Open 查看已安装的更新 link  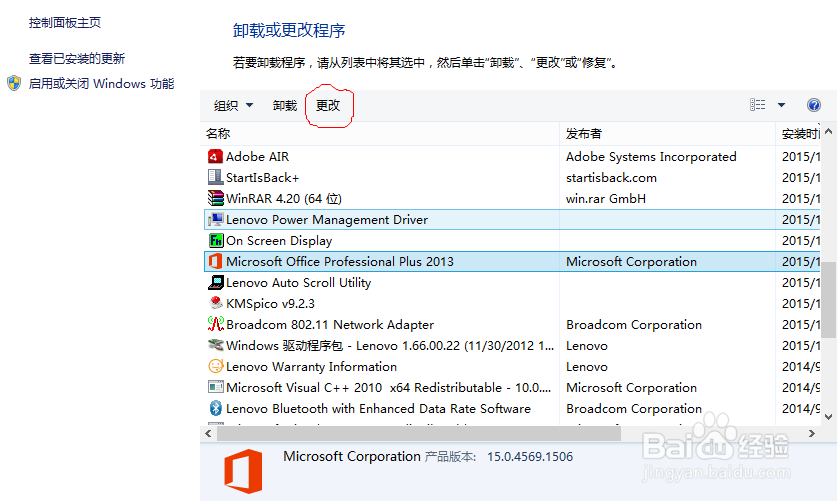point(77,59)
